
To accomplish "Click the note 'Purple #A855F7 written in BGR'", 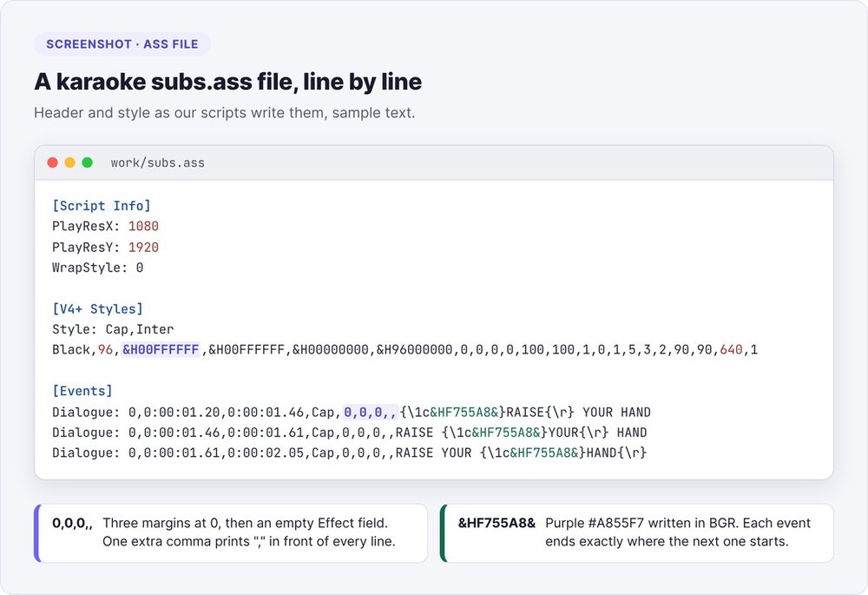I will [641, 523].
